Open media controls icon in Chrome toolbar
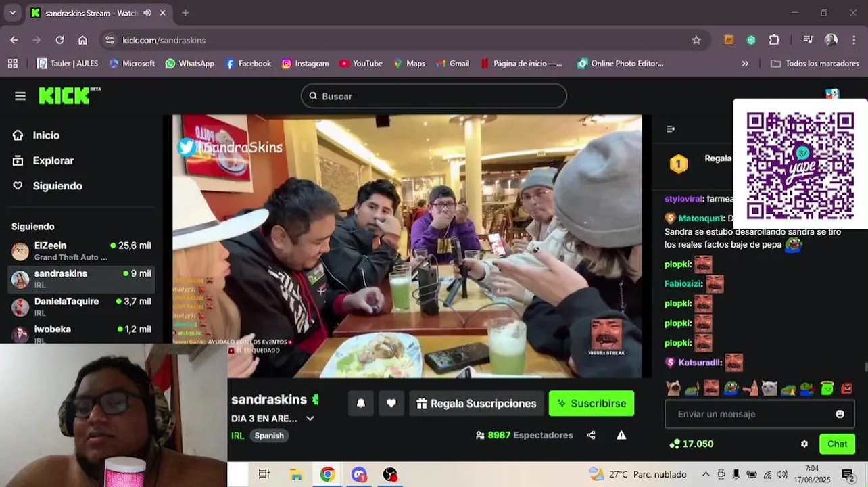 808,40
